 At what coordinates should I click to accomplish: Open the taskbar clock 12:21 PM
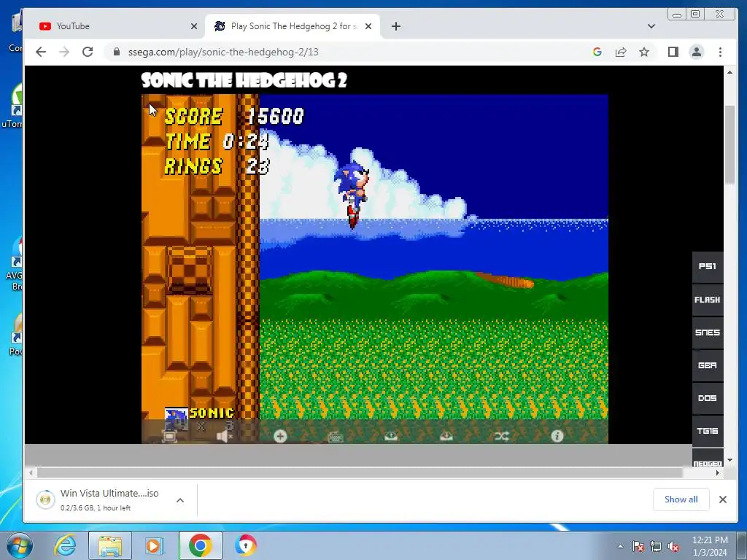tap(710, 546)
